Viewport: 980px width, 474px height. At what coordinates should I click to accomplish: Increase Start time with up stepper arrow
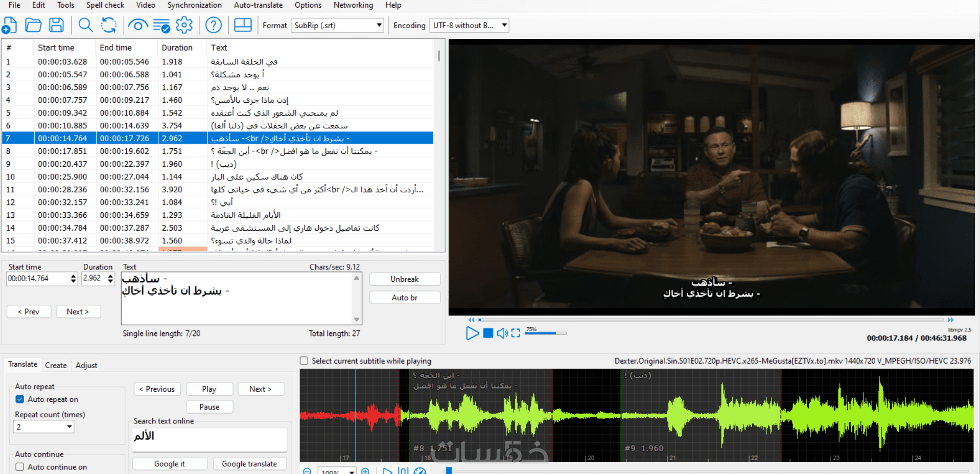pyautogui.click(x=73, y=276)
